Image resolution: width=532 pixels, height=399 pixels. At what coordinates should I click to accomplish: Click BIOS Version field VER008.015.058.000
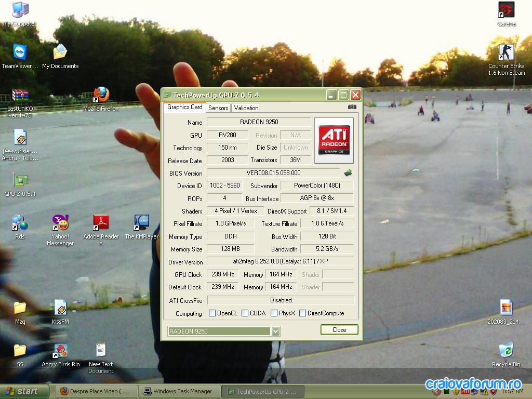(x=273, y=172)
